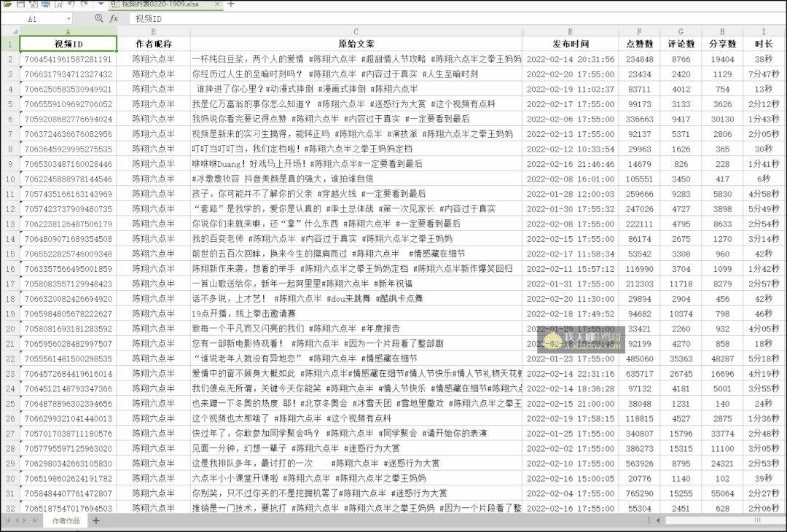The image size is (787, 532).
Task: Save the workbook with the Save icon
Action: pyautogui.click(x=22, y=4)
